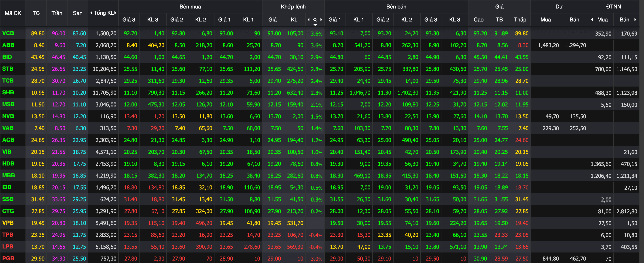Open VPB stock symbol
This screenshot has height=263, width=644.
click(8, 223)
